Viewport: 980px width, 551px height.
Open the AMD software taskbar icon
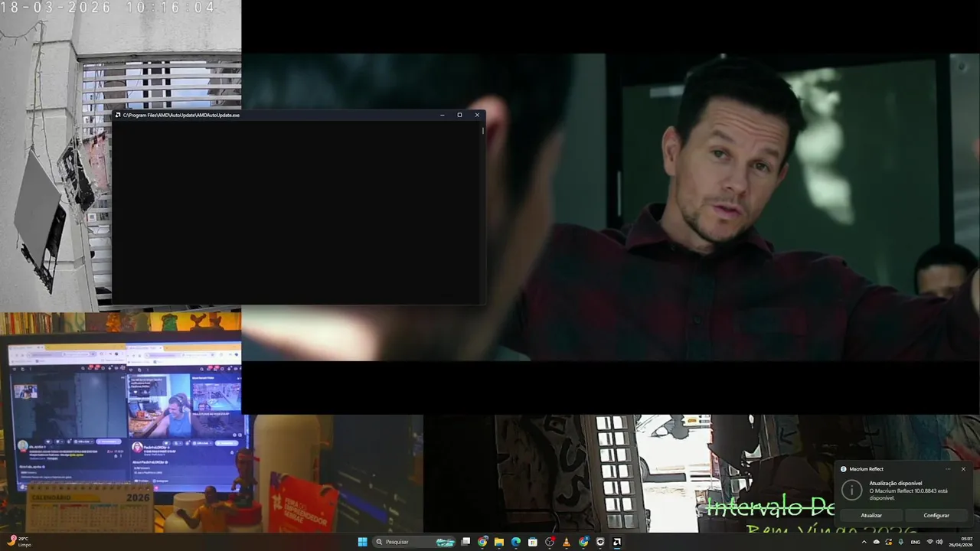click(x=617, y=542)
